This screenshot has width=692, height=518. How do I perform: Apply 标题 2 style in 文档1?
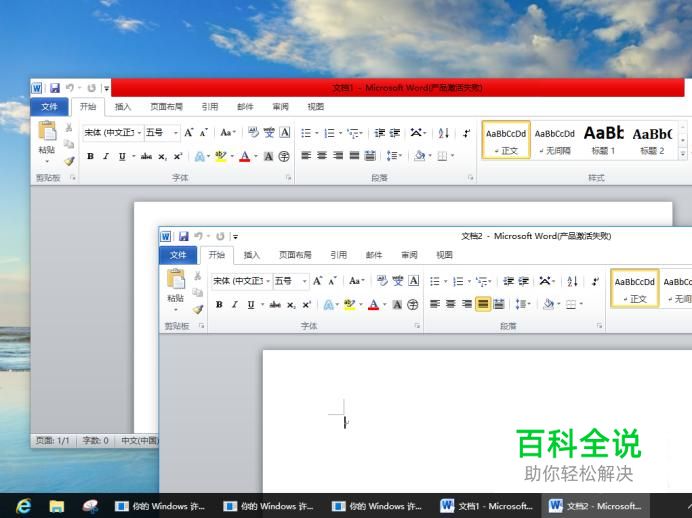coord(652,140)
